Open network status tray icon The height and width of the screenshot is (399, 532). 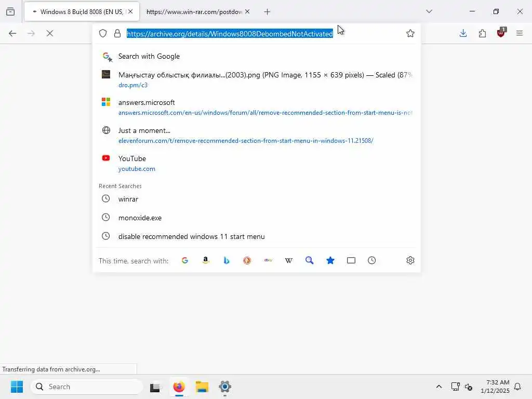pyautogui.click(x=455, y=387)
